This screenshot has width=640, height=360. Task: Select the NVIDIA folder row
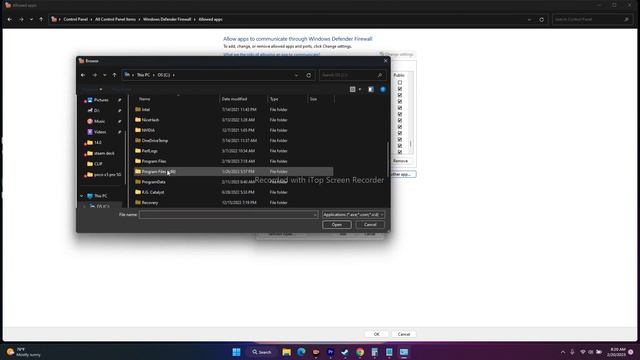click(x=233, y=130)
